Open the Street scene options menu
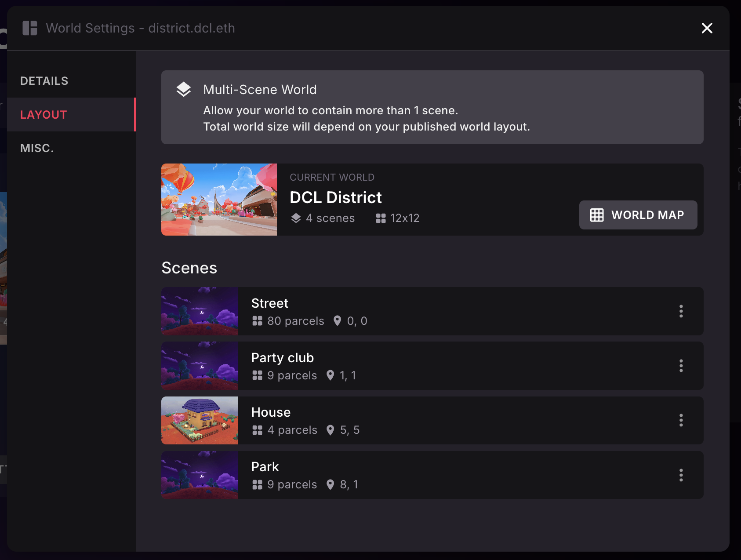Viewport: 741px width, 560px height. coord(681,311)
